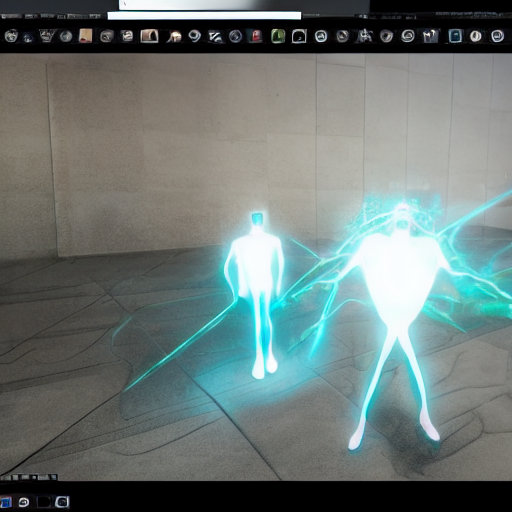The height and width of the screenshot is (512, 512).
Task: Click the white-outlined black square toolbar icon
Action: click(299, 36)
